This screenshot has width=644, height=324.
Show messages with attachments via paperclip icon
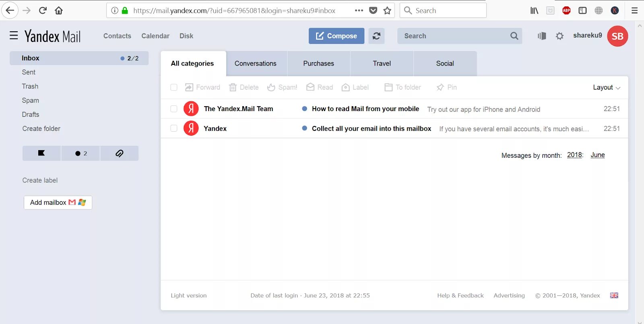[119, 153]
